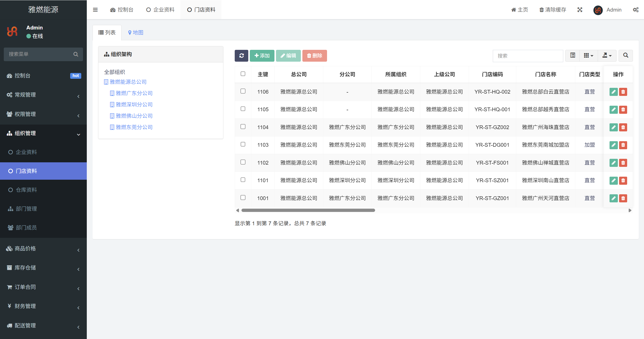Image resolution: width=644 pixels, height=339 pixels.
Task: Expand the 权限管理 sidebar menu
Action: (x=43, y=114)
